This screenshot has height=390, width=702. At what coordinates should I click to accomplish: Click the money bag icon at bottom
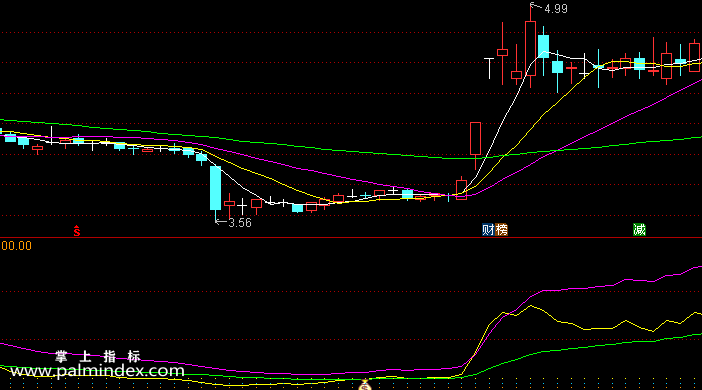pos(365,385)
